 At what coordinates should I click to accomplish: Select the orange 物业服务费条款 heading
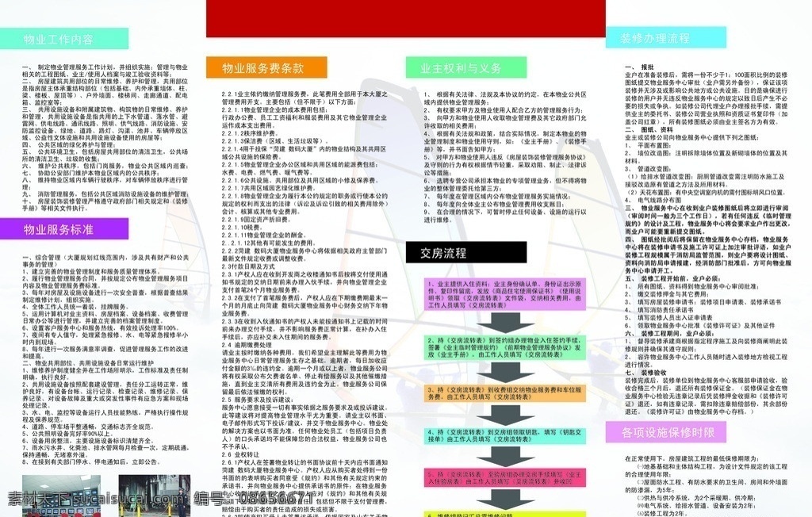tap(266, 68)
